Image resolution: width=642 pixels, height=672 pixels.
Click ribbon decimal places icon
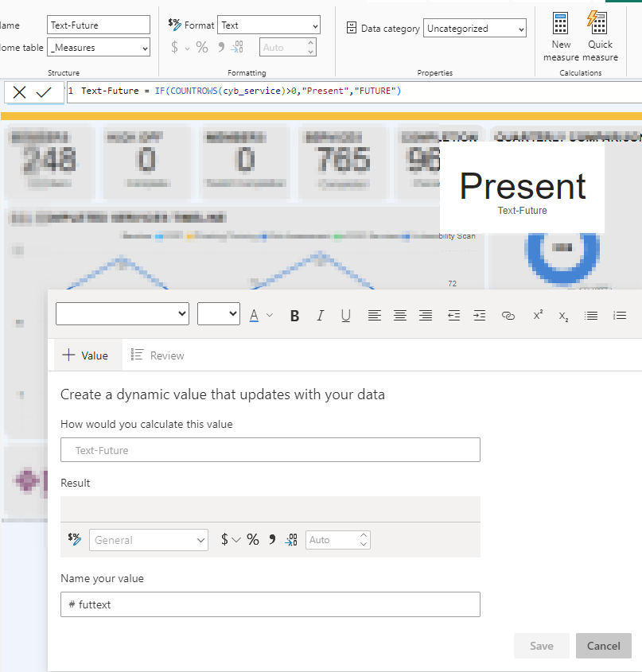coord(237,47)
